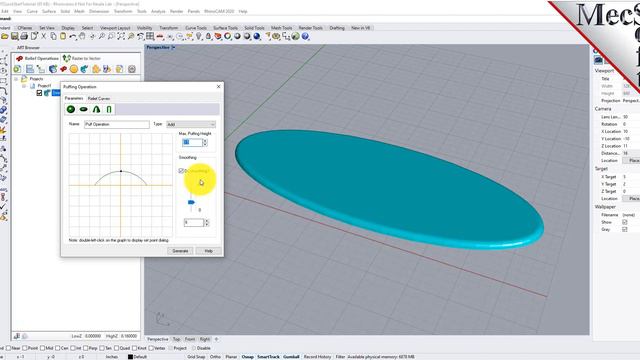
Task: Switch to the Relief Curves tab
Action: pyautogui.click(x=99, y=98)
